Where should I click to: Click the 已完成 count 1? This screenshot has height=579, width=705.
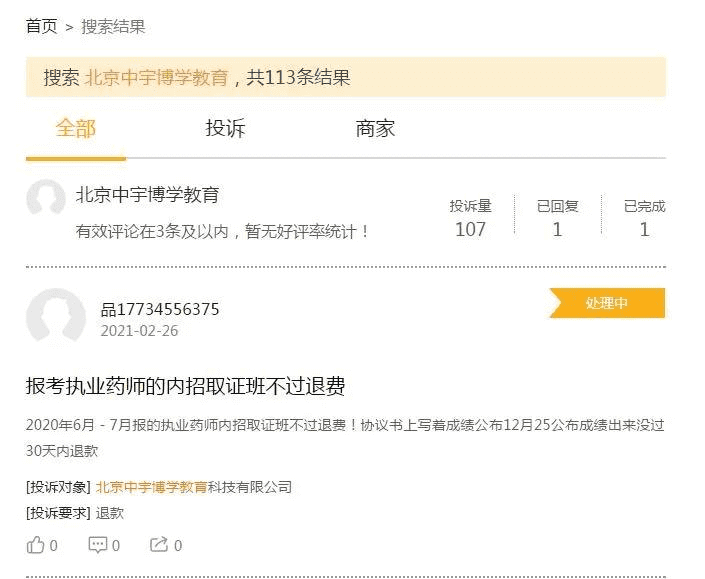(x=644, y=229)
